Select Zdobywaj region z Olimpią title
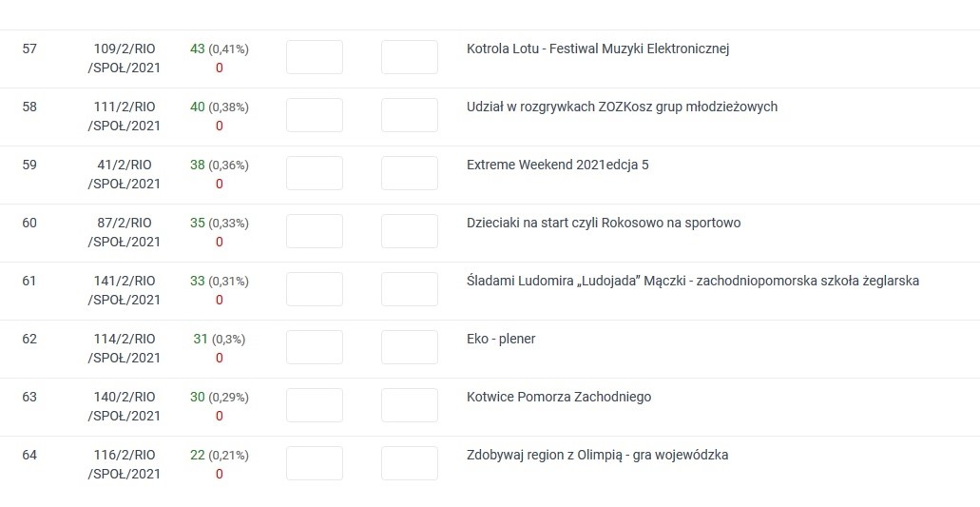The width and height of the screenshot is (980, 507). (x=597, y=455)
